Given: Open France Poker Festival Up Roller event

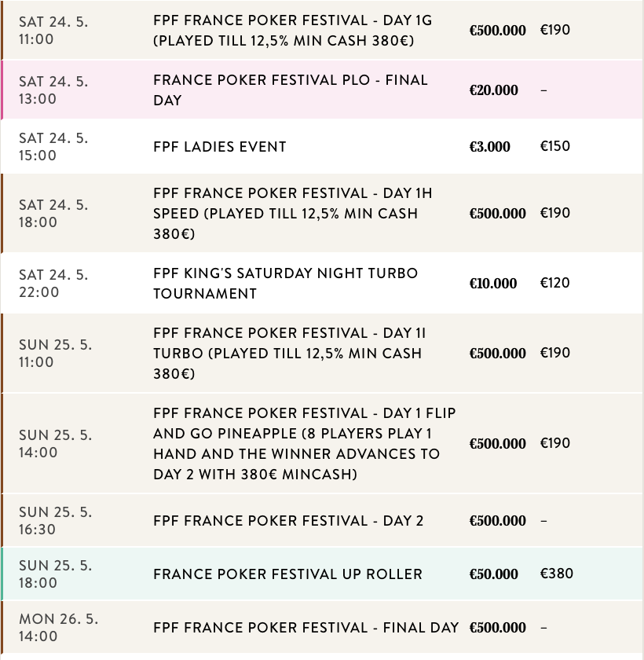Looking at the screenshot, I should coord(287,574).
